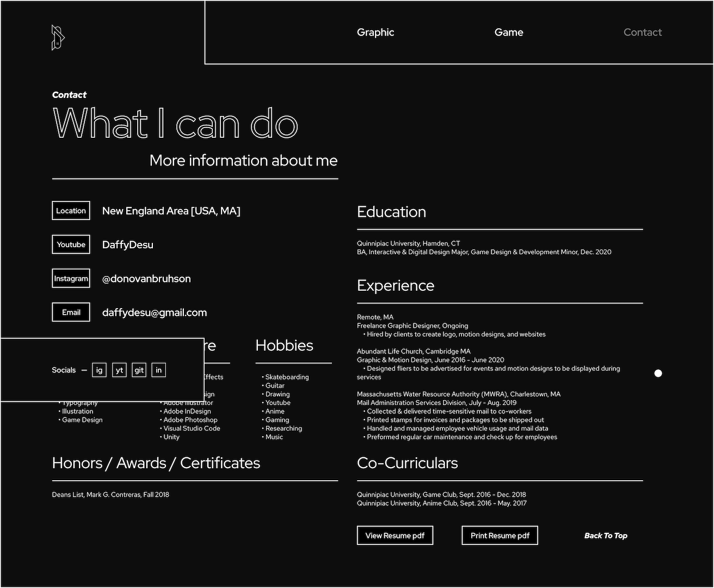Click the Music hobby item
Image resolution: width=714 pixels, height=588 pixels.
click(x=272, y=437)
